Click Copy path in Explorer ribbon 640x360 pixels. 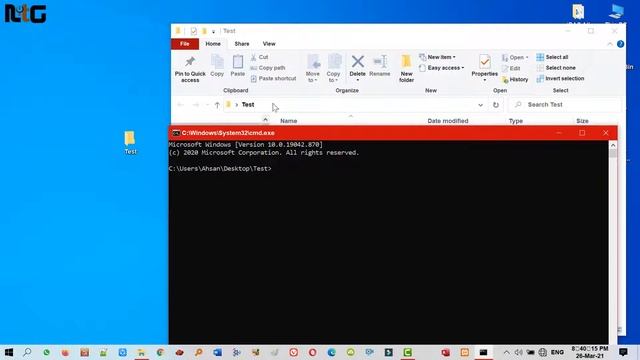pos(268,68)
